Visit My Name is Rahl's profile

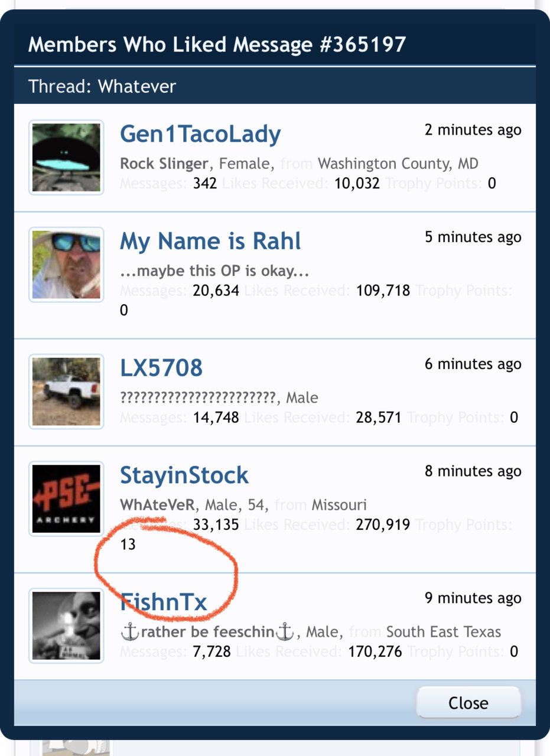(x=210, y=242)
